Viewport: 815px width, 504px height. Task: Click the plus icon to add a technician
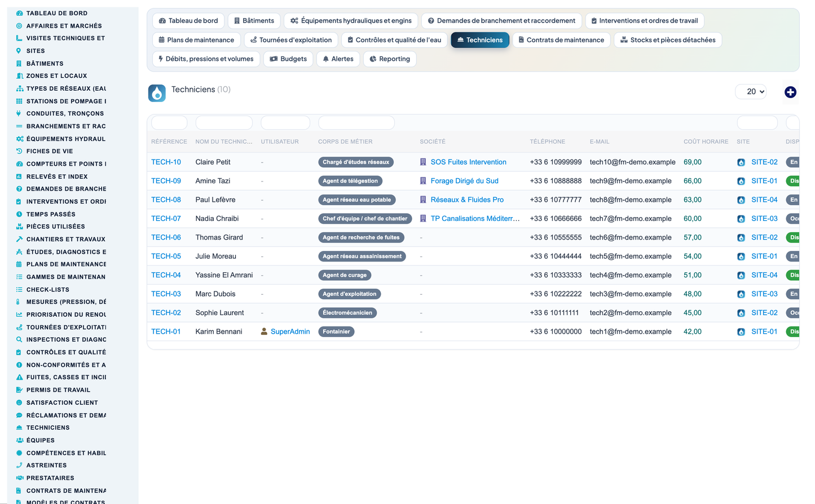[790, 92]
